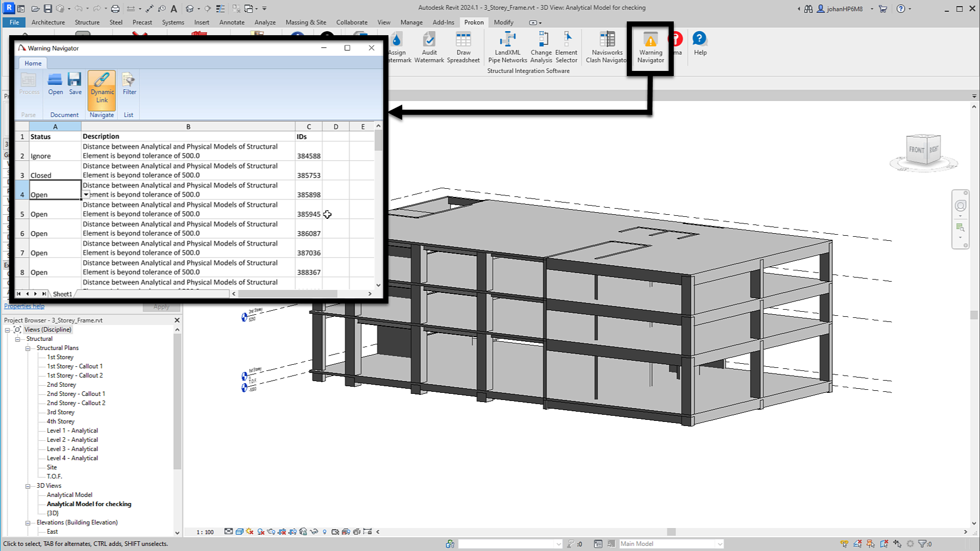Open status dropdown in cell A4
Image resolution: width=980 pixels, height=551 pixels.
click(86, 194)
